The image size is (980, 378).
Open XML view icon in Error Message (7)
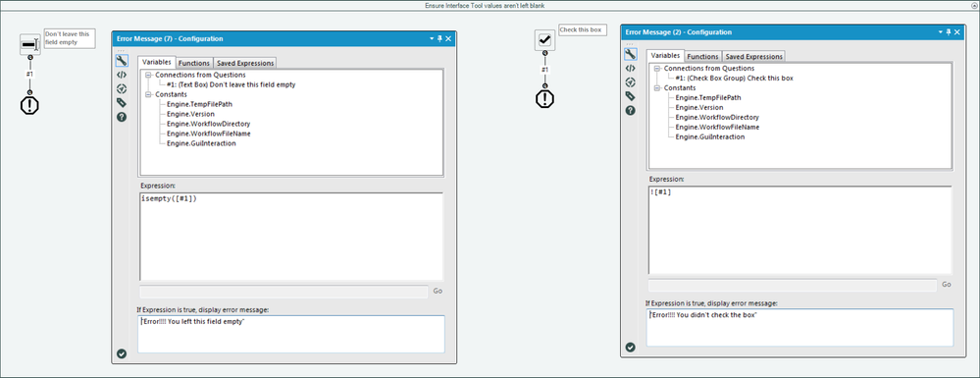click(122, 75)
